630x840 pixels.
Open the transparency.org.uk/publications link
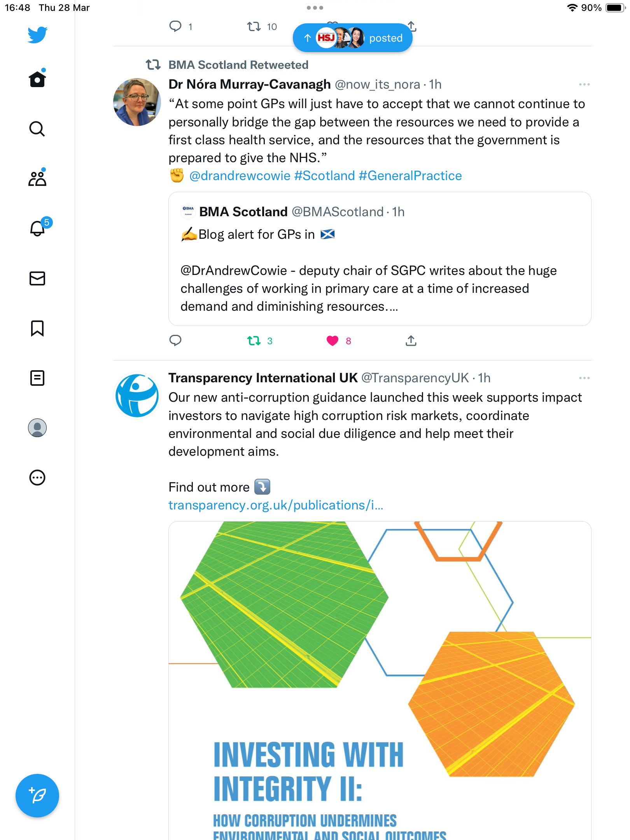pyautogui.click(x=276, y=505)
